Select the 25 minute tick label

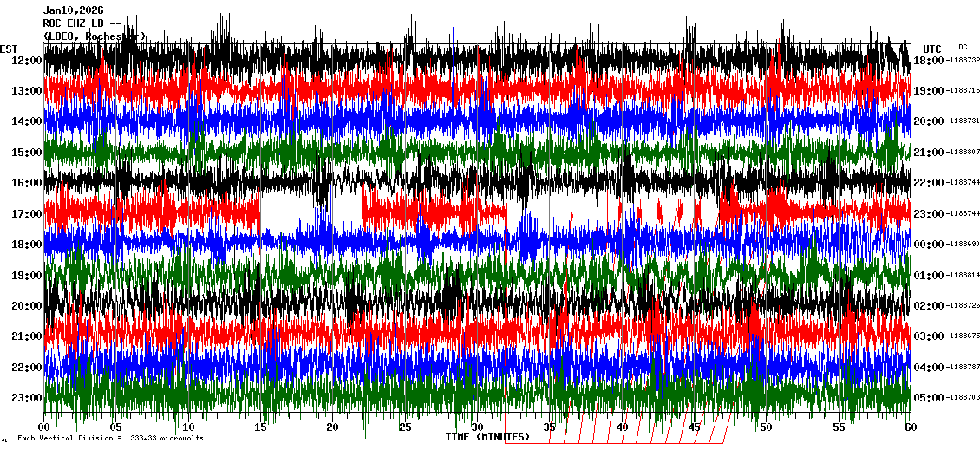tap(405, 427)
